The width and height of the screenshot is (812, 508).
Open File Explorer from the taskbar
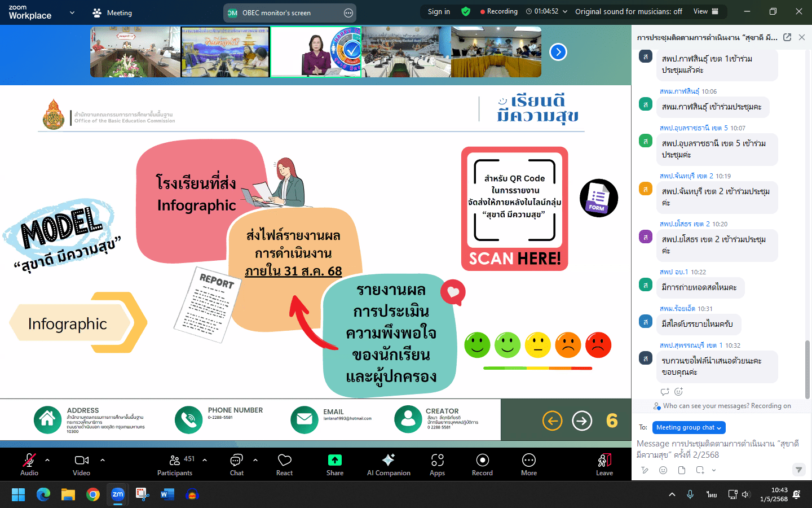click(x=68, y=495)
